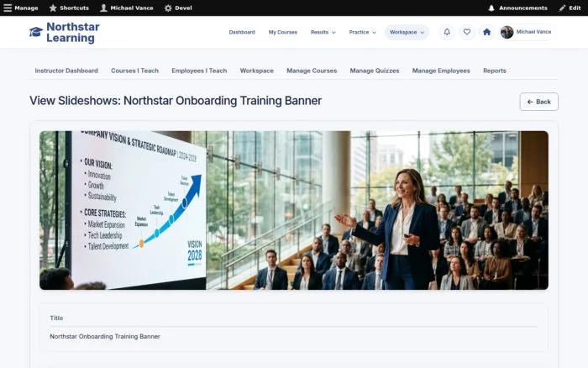This screenshot has width=588, height=368.
Task: Expand the Results dropdown menu
Action: click(x=323, y=32)
